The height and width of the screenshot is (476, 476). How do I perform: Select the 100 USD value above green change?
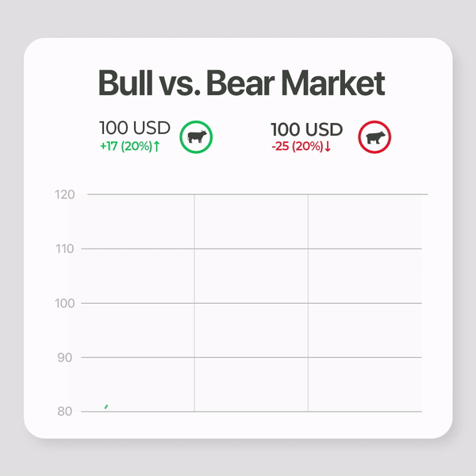pyautogui.click(x=135, y=128)
